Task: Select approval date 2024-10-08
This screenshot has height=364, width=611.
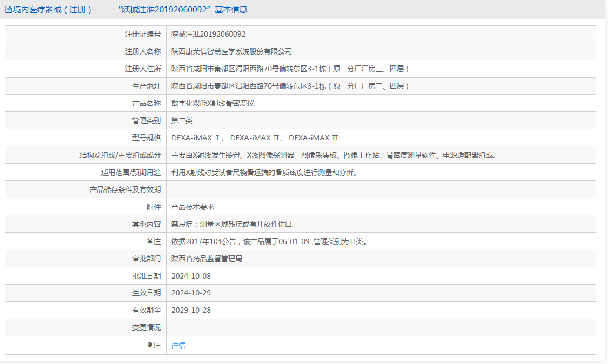Action: [191, 276]
